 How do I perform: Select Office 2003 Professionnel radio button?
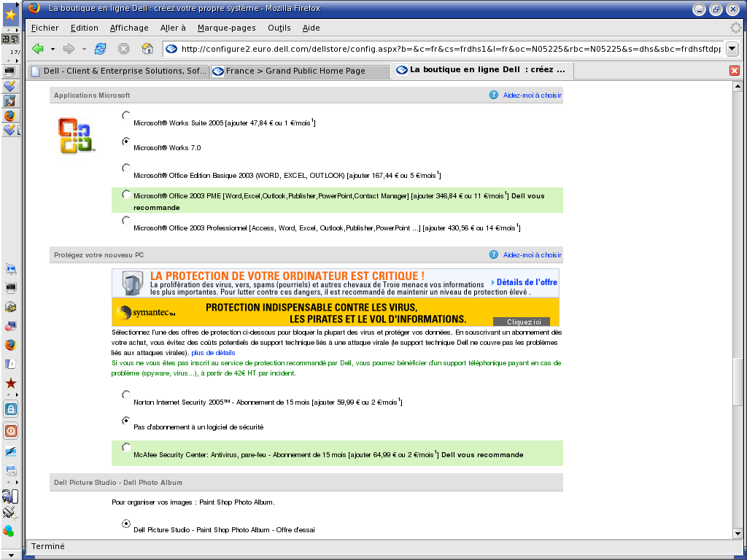pyautogui.click(x=125, y=220)
